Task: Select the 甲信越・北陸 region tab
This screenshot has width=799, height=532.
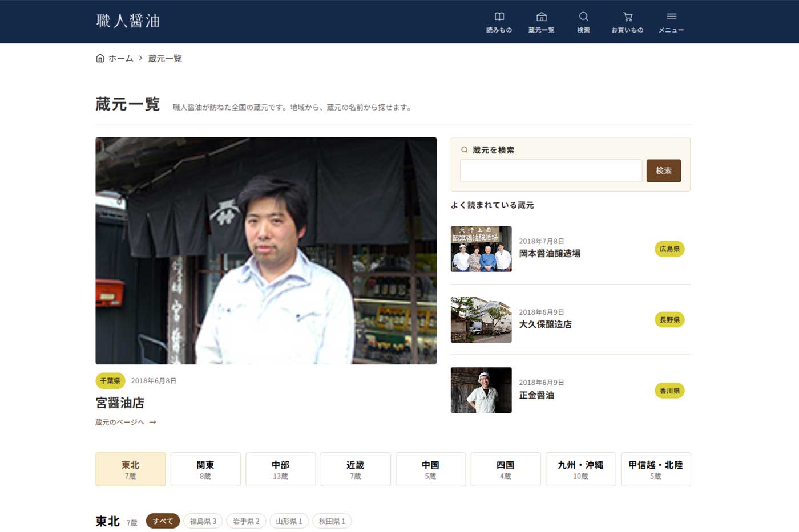Action: tap(656, 469)
